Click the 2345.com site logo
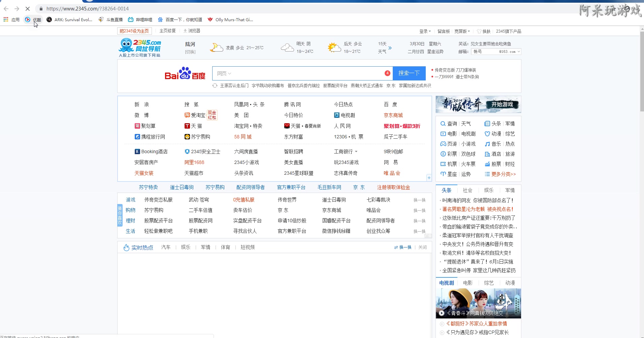 click(x=140, y=47)
